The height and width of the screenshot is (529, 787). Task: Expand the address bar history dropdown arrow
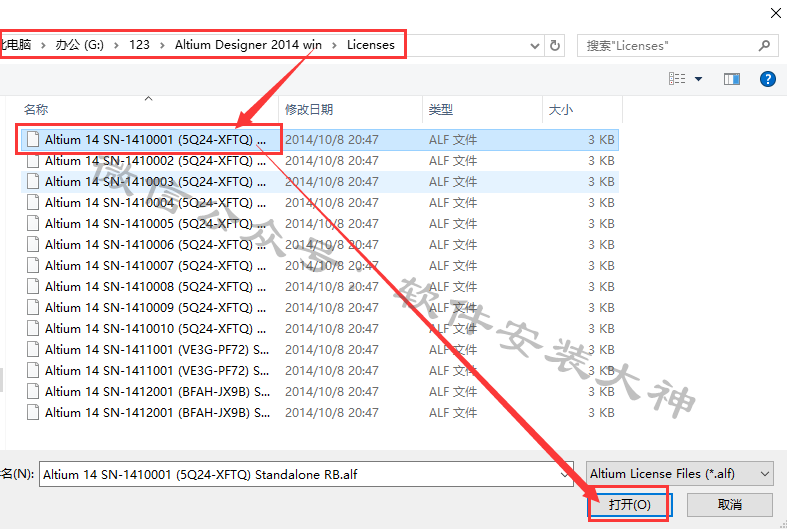click(x=535, y=46)
